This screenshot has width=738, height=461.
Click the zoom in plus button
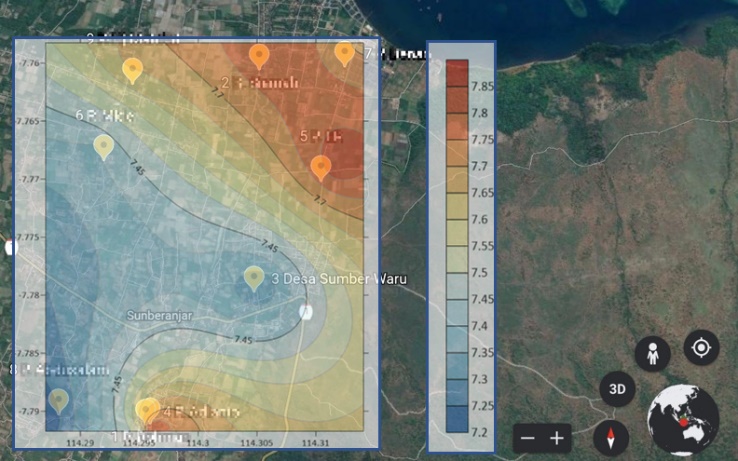[557, 438]
